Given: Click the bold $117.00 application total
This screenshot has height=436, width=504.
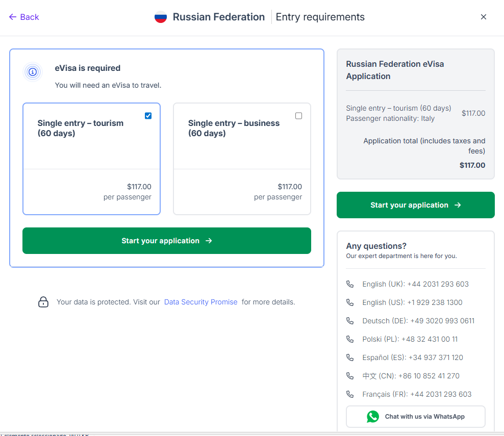Looking at the screenshot, I should [472, 165].
